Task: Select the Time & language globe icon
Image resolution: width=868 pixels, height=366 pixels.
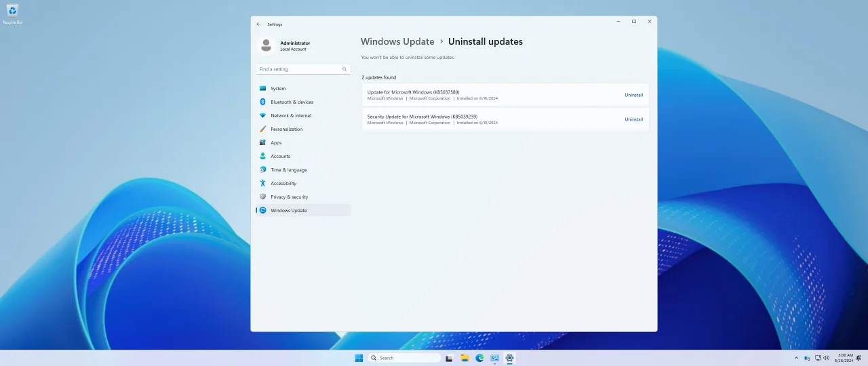Action: (262, 169)
